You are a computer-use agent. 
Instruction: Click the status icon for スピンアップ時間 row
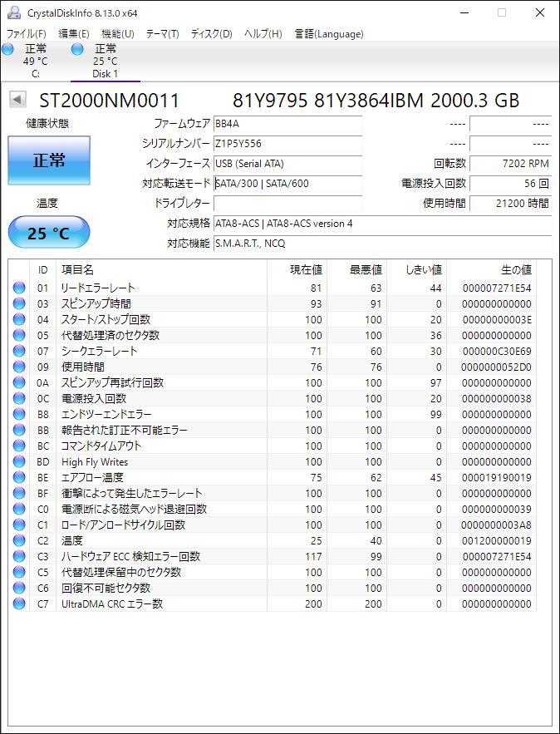(x=19, y=303)
